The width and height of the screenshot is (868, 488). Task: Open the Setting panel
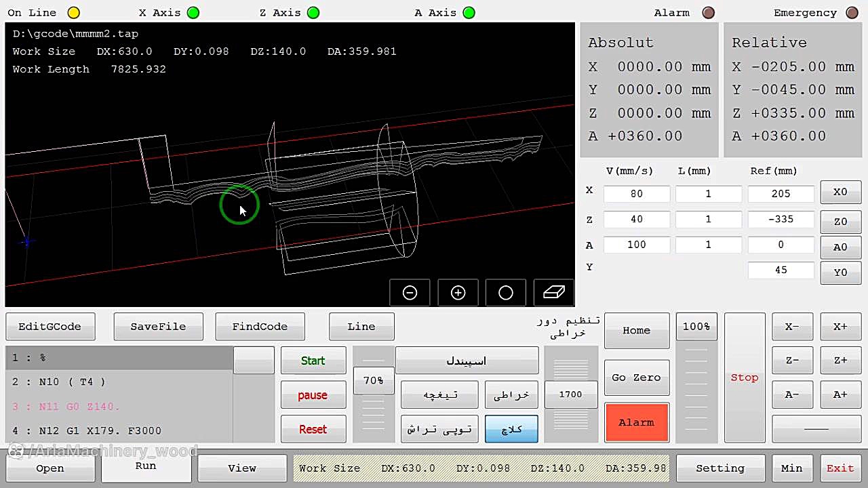click(x=720, y=468)
